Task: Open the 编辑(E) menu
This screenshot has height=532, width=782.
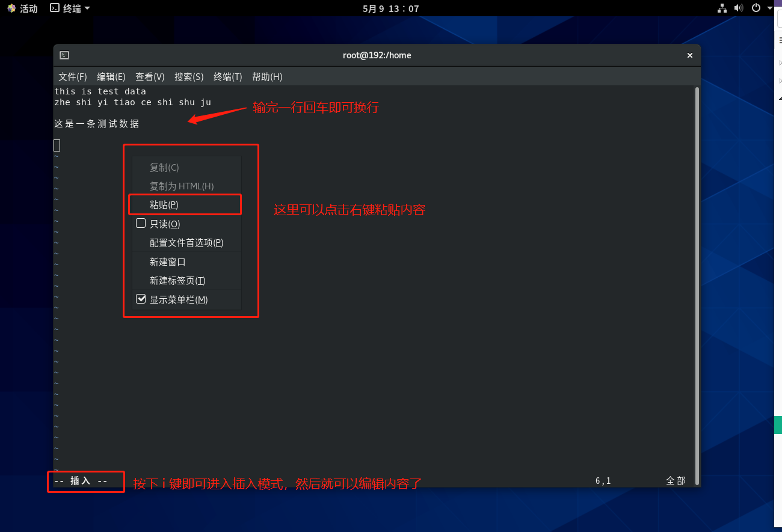Action: [111, 77]
